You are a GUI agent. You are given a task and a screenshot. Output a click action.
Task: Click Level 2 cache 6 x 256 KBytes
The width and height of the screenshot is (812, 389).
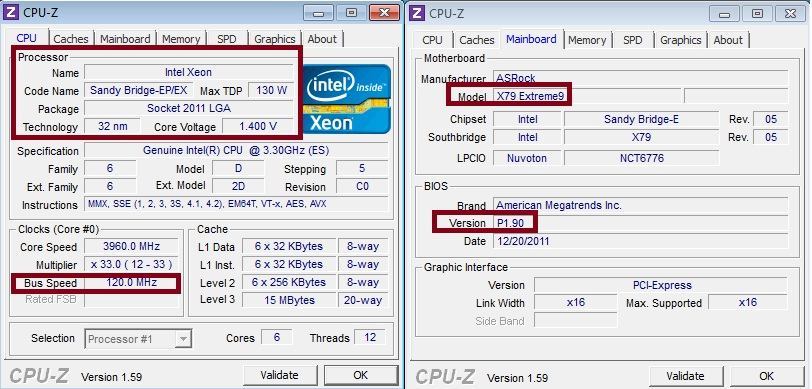click(288, 283)
